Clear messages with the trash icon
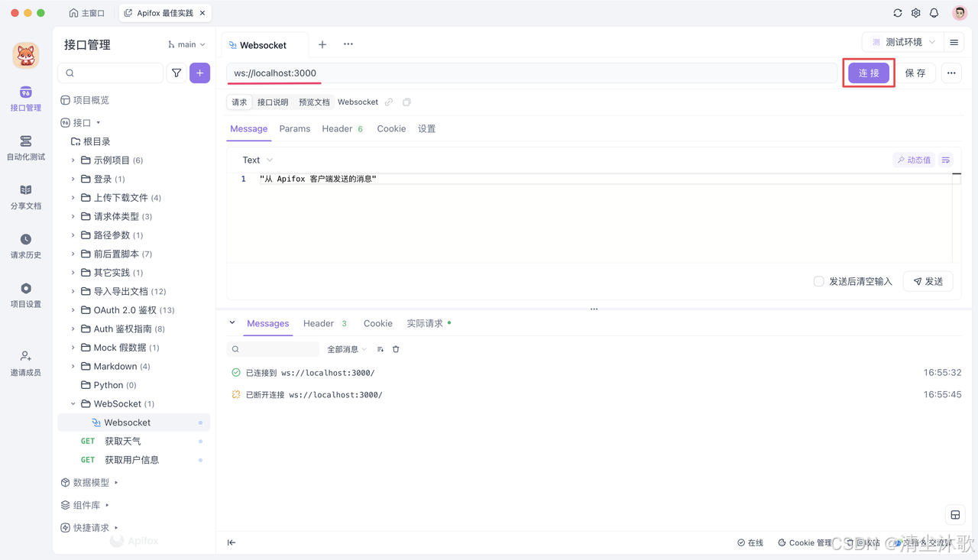Screen dimensions: 978x560 (395, 348)
